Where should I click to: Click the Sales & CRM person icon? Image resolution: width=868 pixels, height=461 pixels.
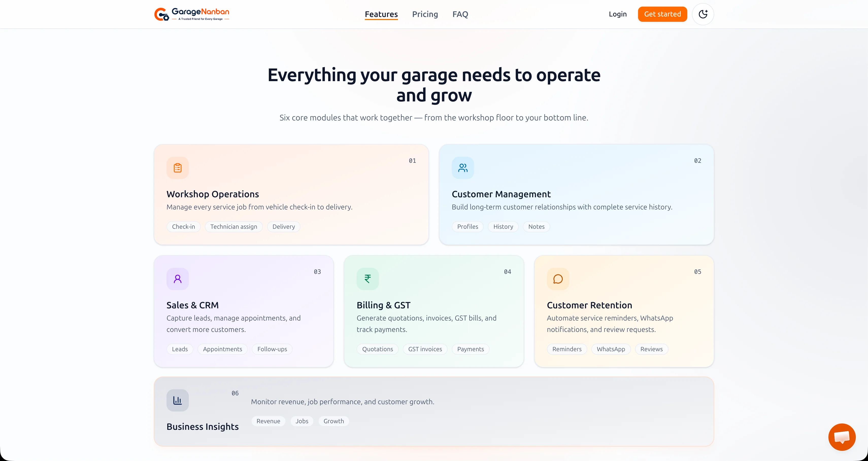178,279
